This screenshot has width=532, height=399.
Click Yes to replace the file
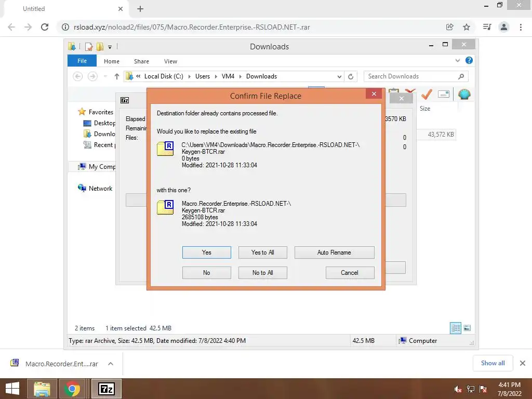[206, 252]
